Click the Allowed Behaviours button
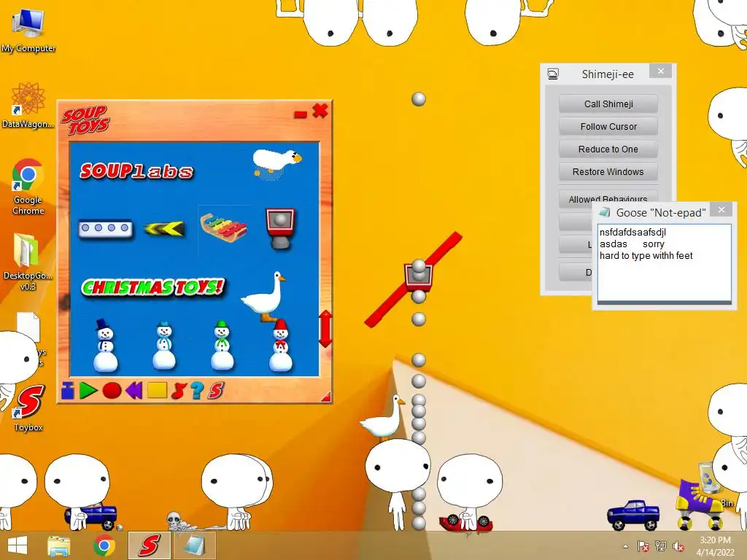The image size is (747, 560). tap(608, 198)
